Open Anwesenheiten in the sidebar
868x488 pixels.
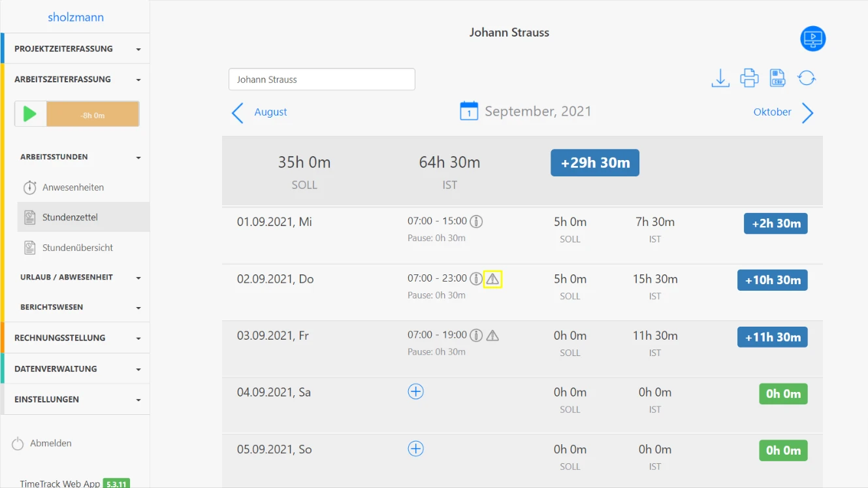(x=72, y=187)
